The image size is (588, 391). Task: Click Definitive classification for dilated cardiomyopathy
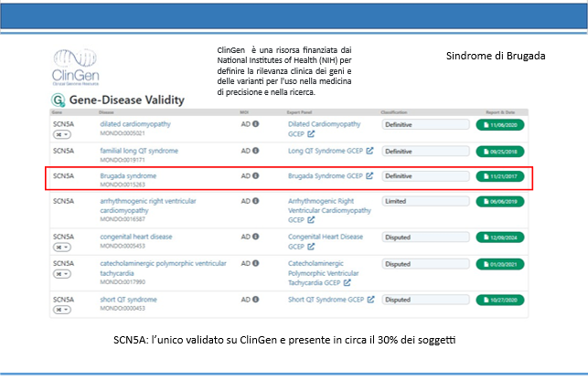click(x=425, y=125)
